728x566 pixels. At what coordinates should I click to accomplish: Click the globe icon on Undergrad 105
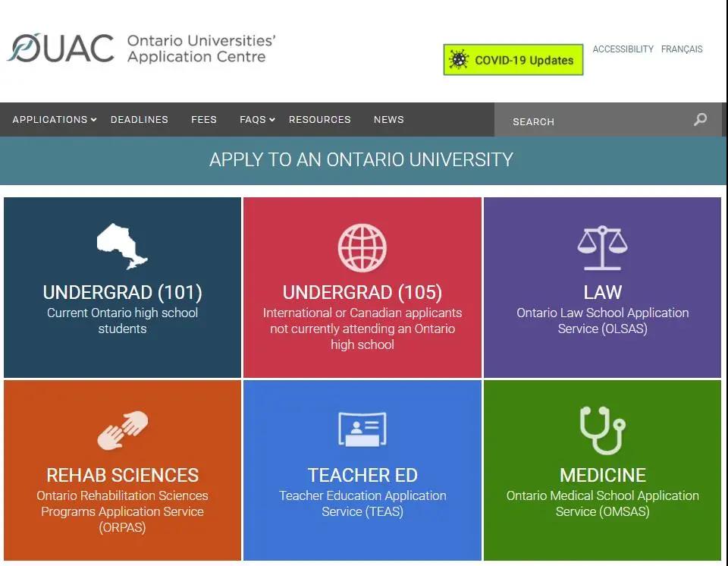point(362,247)
